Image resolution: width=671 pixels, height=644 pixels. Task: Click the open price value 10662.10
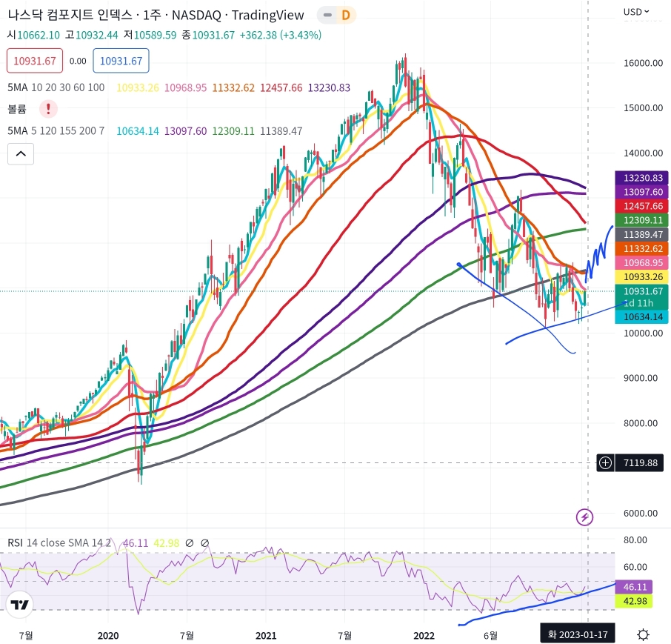(x=39, y=35)
